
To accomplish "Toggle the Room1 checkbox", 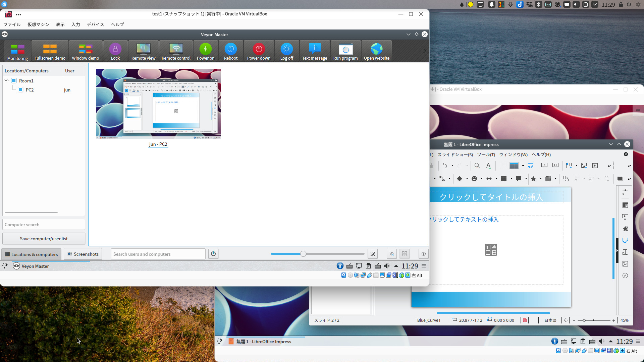I will point(14,81).
